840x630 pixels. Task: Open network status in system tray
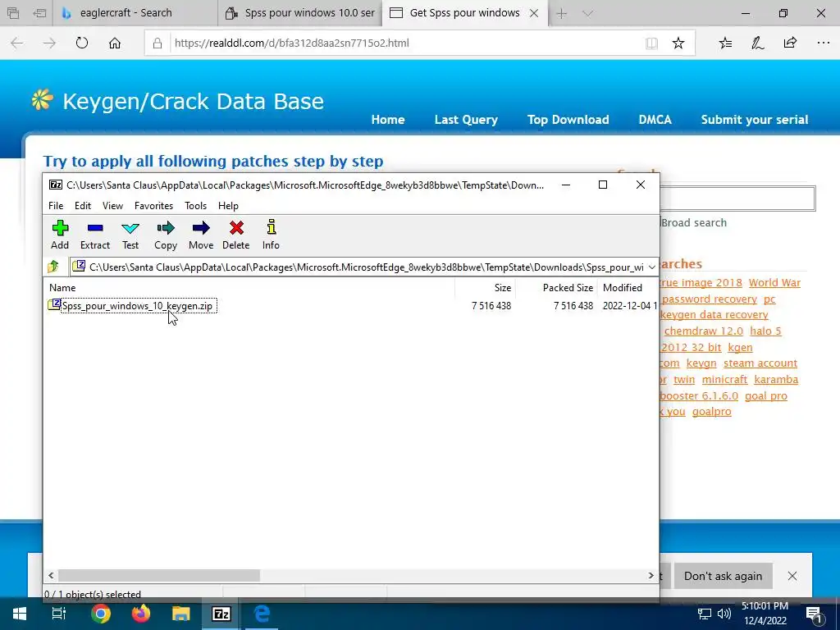(705, 614)
